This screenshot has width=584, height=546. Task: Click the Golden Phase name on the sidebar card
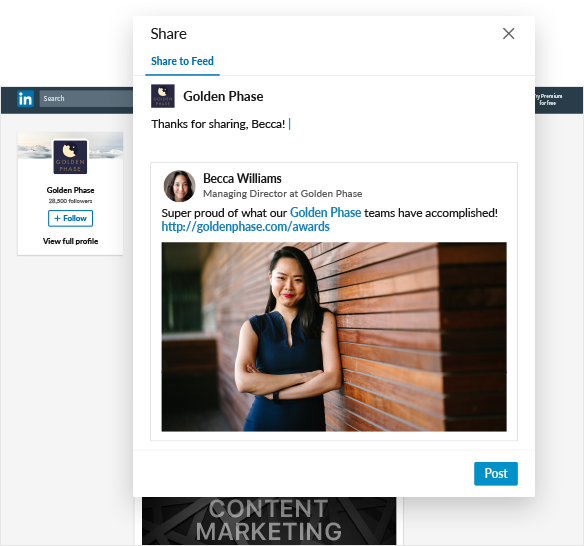click(x=70, y=190)
